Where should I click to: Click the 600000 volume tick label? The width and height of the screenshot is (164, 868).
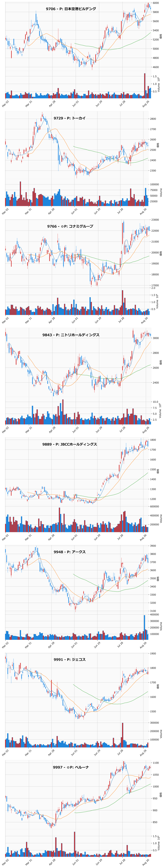[x=155, y=506]
